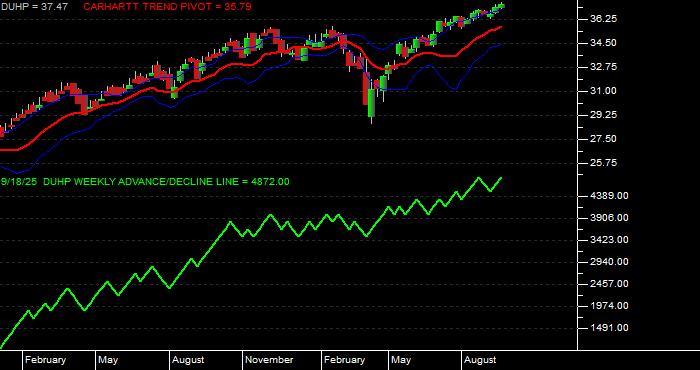The image size is (700, 370).
Task: Click the CARHARTT TREND PIVOT = 35.79 label
Action: (167, 6)
